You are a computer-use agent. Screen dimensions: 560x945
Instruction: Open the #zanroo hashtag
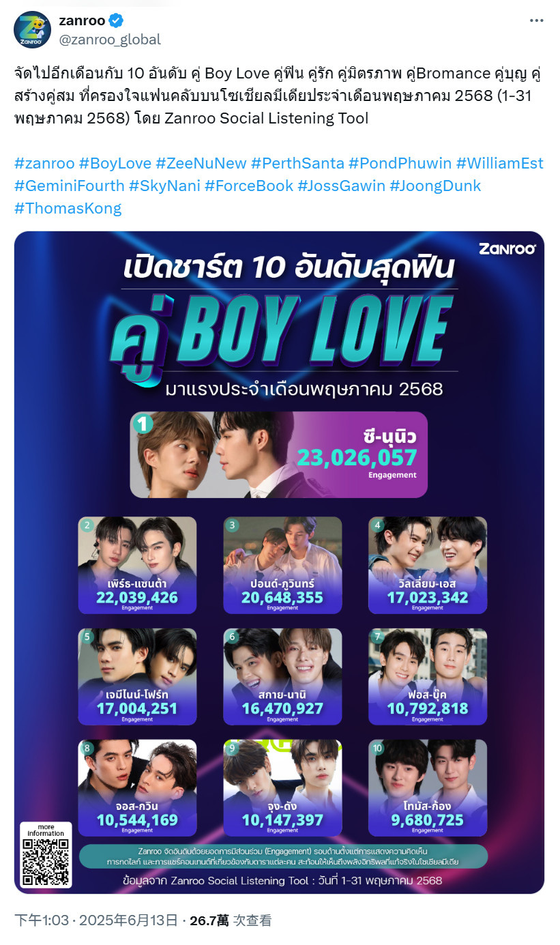coord(44,164)
